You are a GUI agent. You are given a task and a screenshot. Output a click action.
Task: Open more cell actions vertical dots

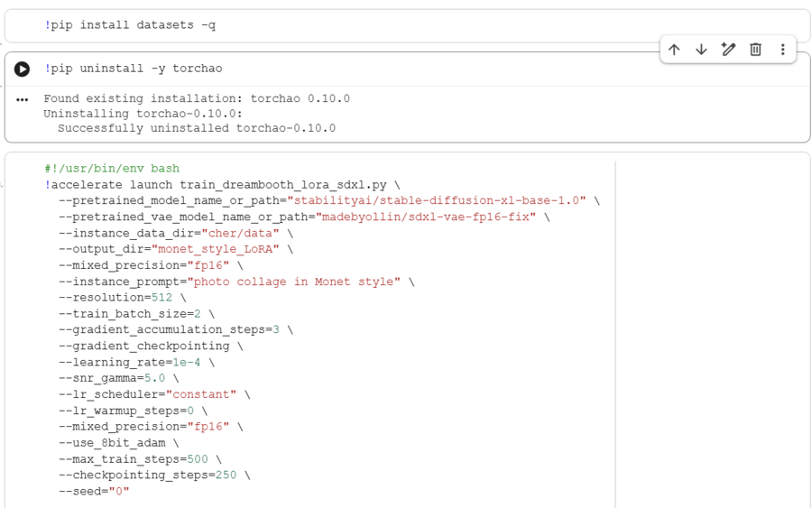(782, 50)
